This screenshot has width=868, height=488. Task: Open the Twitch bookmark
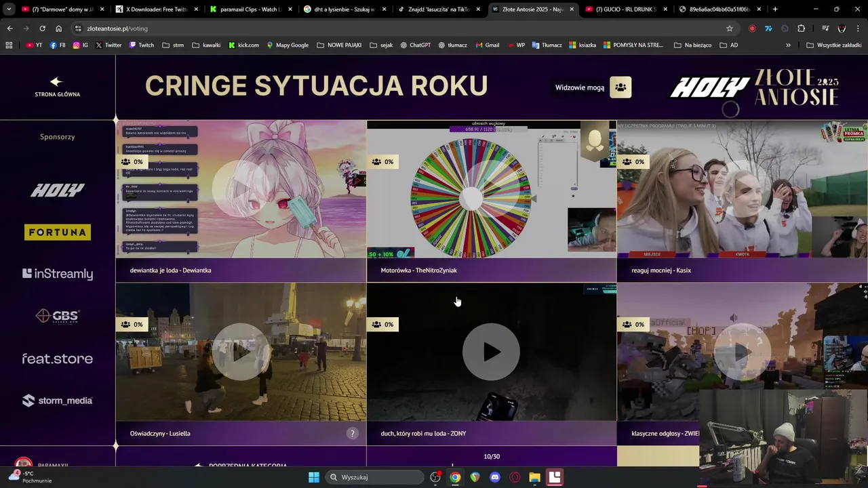click(x=142, y=45)
